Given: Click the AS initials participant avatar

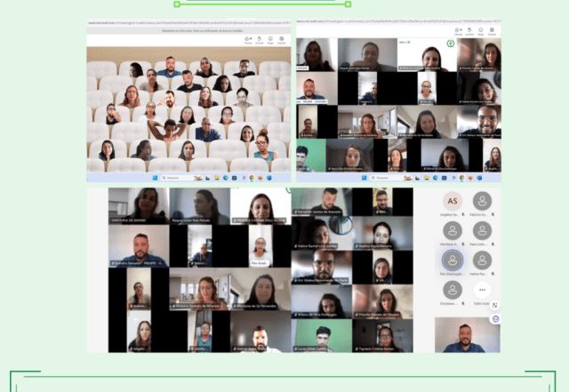Looking at the screenshot, I should coord(453,202).
